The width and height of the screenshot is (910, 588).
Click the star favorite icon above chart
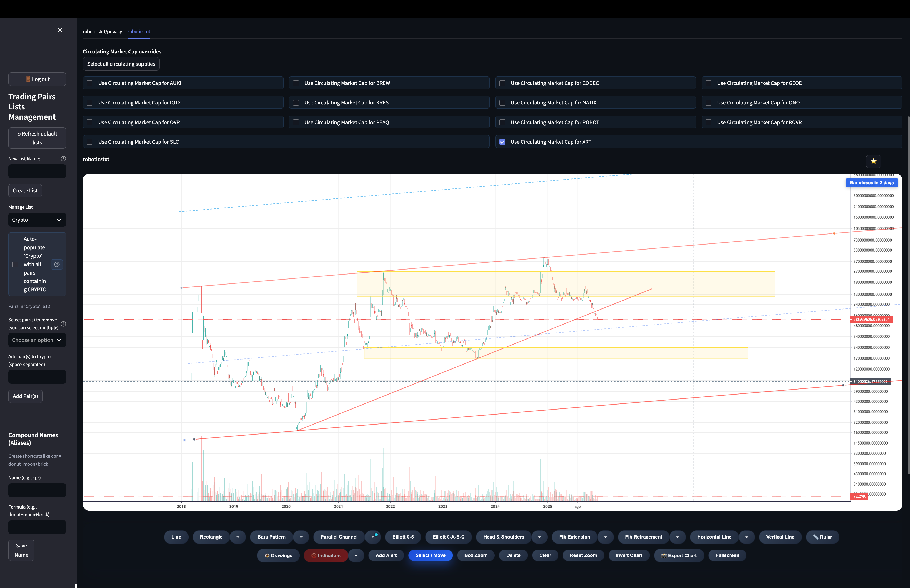click(873, 161)
